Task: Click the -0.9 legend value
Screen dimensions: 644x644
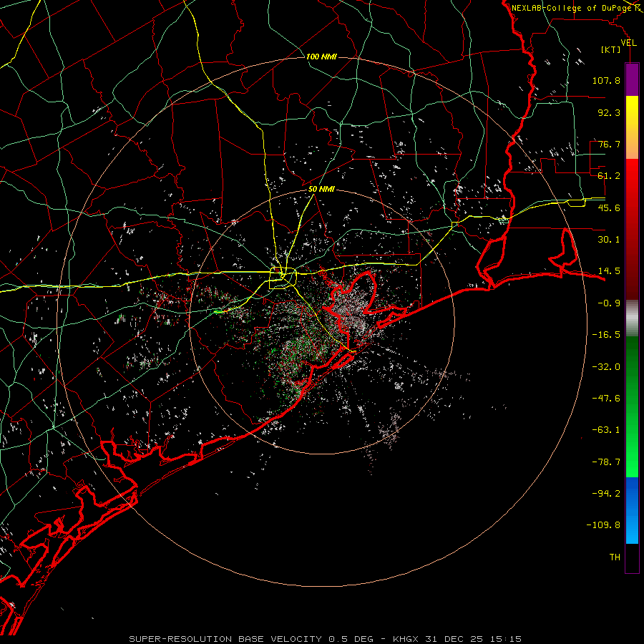Action: tap(609, 303)
